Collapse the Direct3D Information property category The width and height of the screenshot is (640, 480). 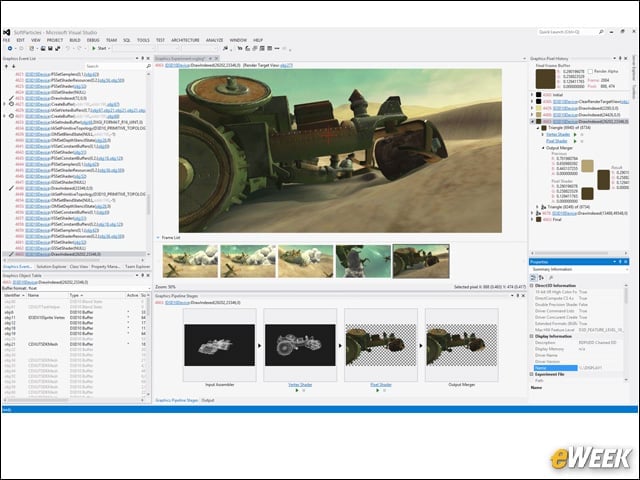[531, 286]
